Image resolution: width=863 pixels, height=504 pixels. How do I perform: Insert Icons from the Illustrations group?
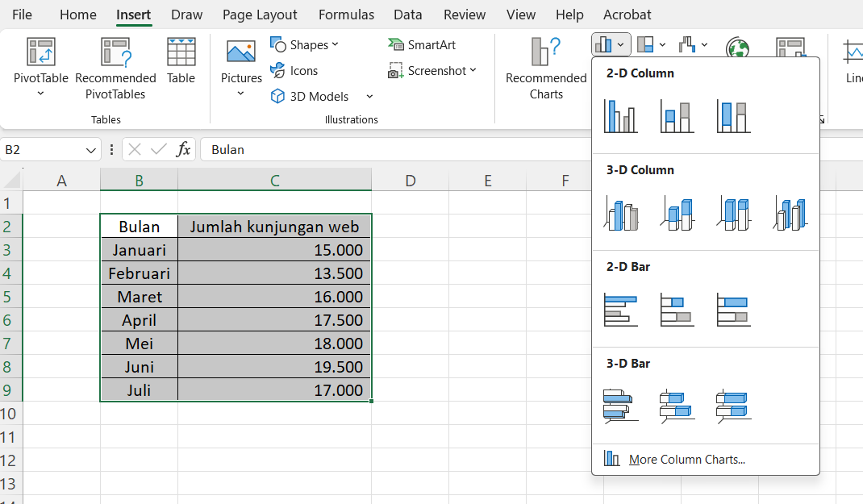(x=294, y=70)
